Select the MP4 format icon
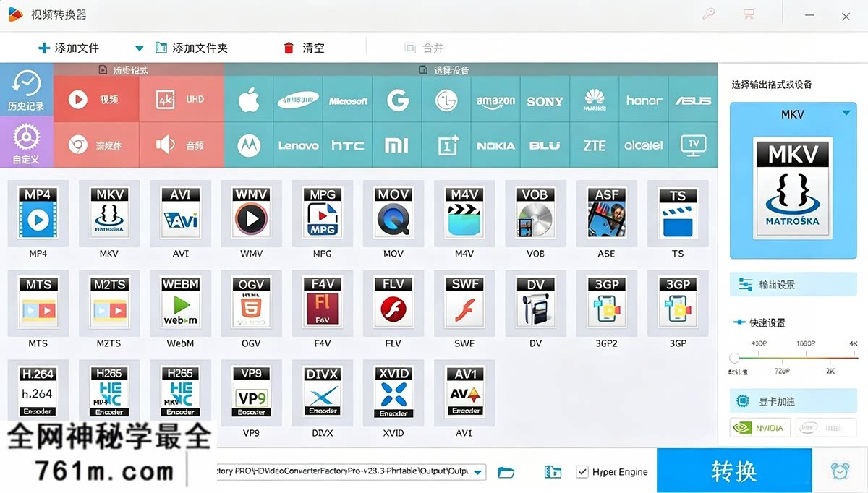This screenshot has height=493, width=868. coord(38,213)
